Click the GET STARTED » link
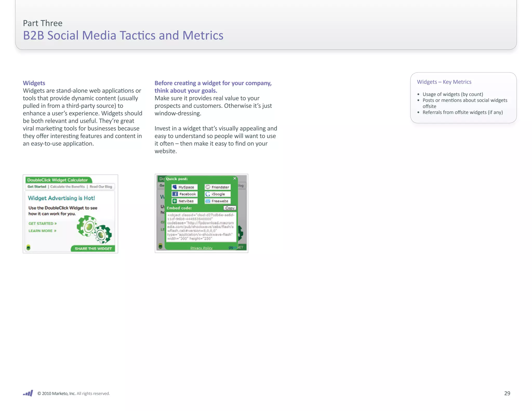This screenshot has height=411, width=532. pos(42,223)
